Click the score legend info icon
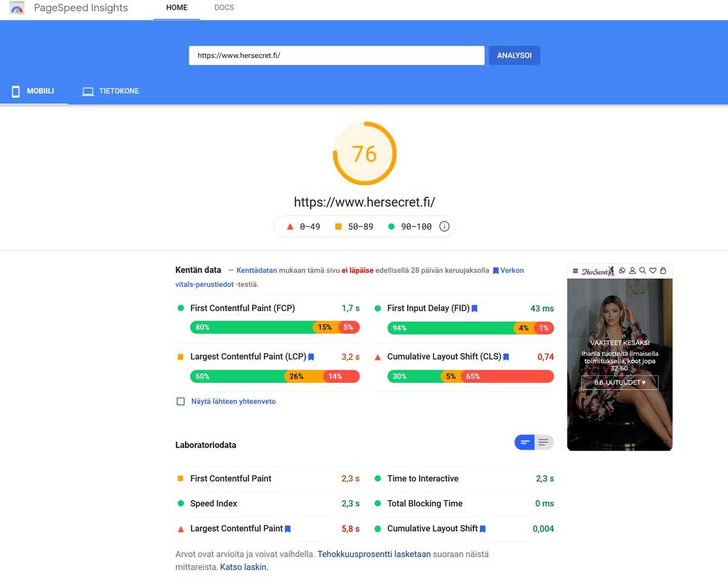Viewport: 728px width, 583px height. [x=444, y=226]
